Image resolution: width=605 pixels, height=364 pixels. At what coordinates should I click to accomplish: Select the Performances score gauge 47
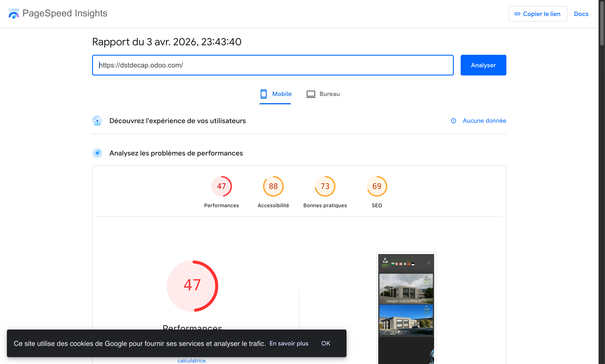coord(221,186)
